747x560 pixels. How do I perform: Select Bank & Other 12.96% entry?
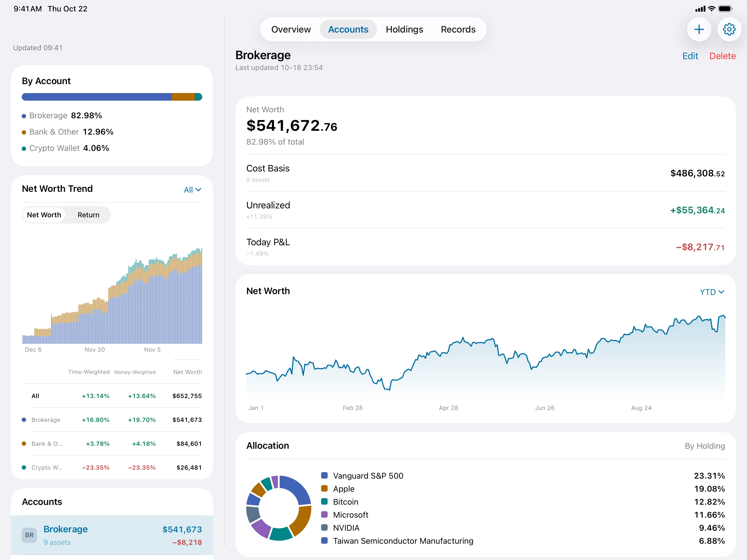click(68, 132)
